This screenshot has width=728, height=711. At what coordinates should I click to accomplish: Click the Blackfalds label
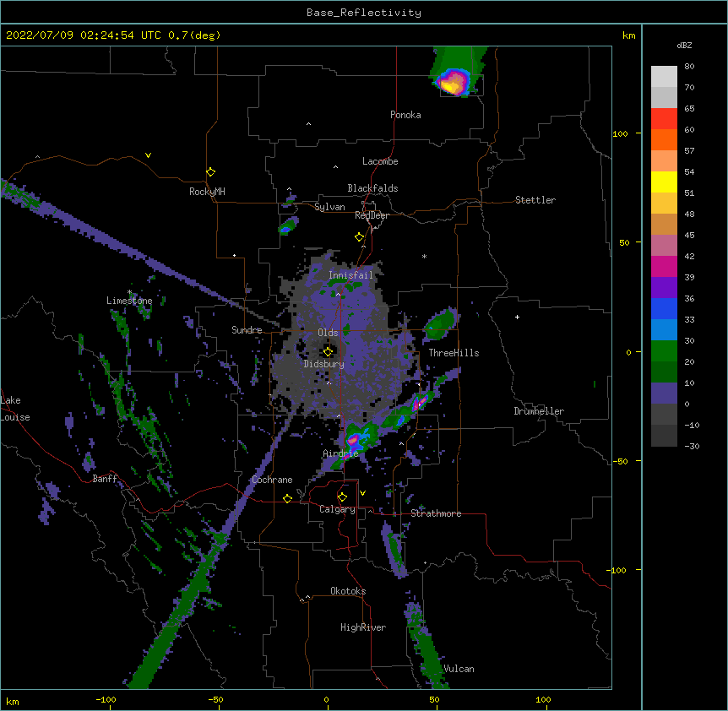(372, 188)
